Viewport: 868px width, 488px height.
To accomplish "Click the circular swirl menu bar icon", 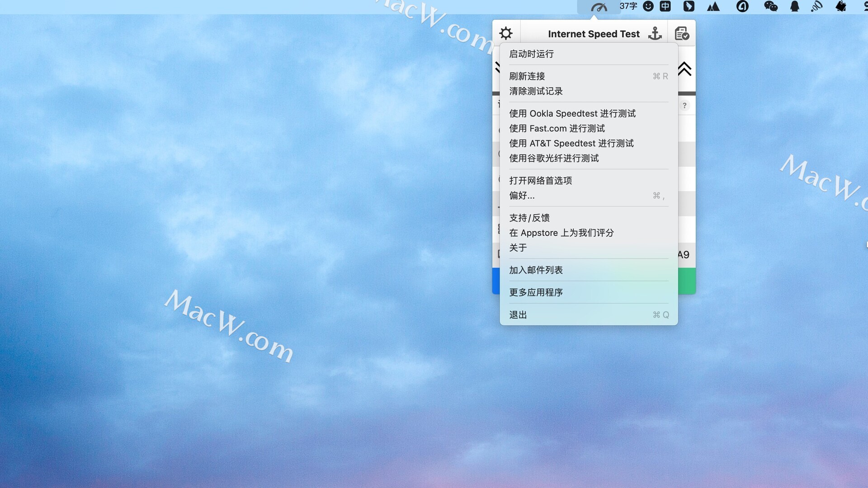I will (x=742, y=6).
